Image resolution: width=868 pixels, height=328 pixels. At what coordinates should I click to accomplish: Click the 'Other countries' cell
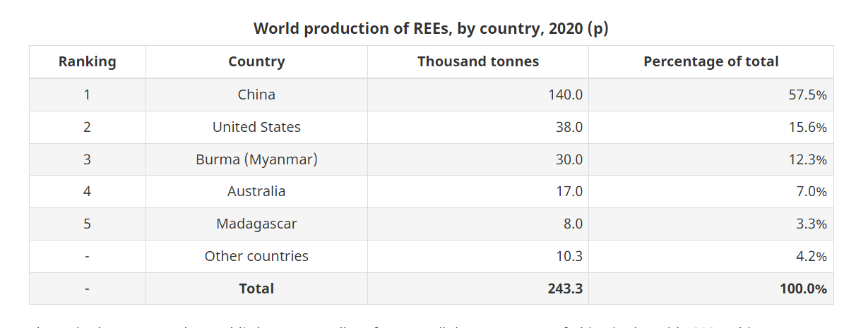point(256,256)
